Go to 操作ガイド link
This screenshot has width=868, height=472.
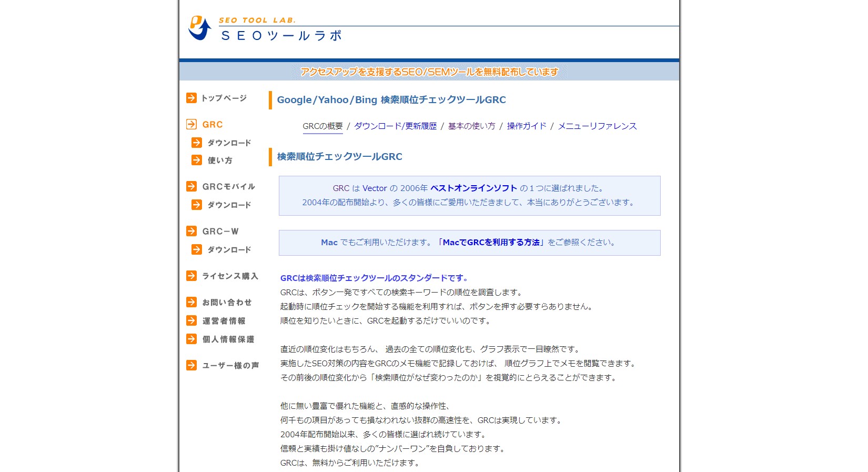click(x=527, y=126)
